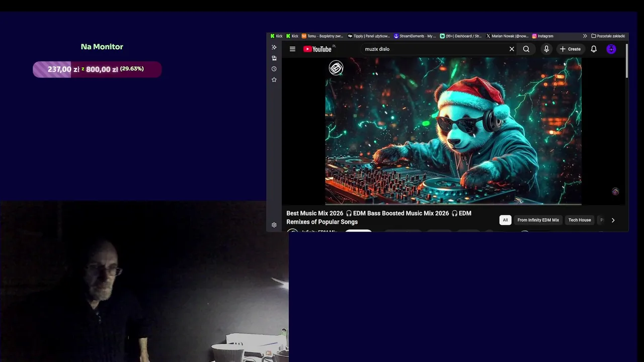The image size is (644, 362).
Task: Select the 'All' filter chip
Action: pyautogui.click(x=505, y=220)
